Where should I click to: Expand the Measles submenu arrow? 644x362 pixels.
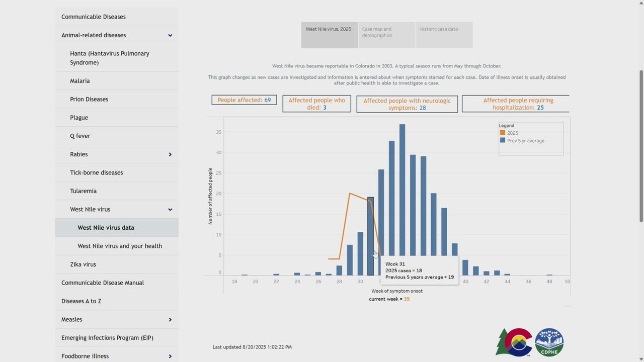click(170, 320)
